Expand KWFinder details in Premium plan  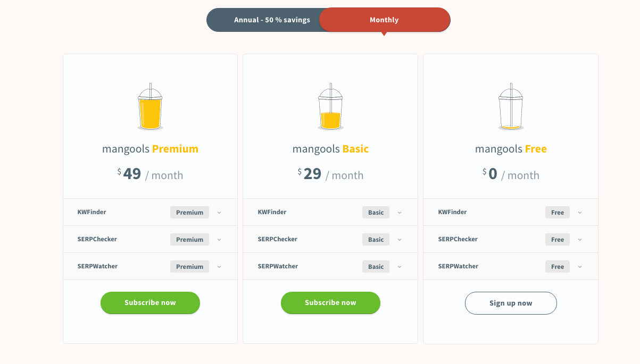click(x=219, y=213)
